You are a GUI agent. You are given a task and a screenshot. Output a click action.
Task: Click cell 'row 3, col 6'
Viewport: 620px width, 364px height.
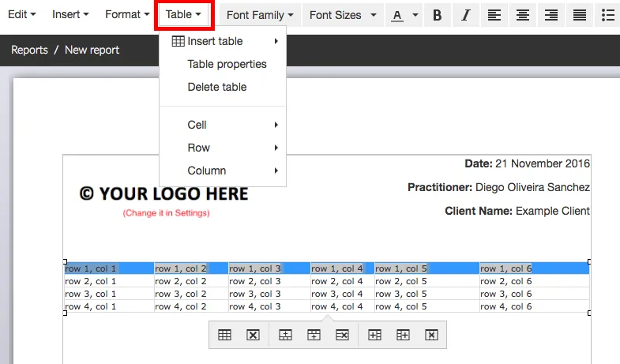tap(534, 294)
